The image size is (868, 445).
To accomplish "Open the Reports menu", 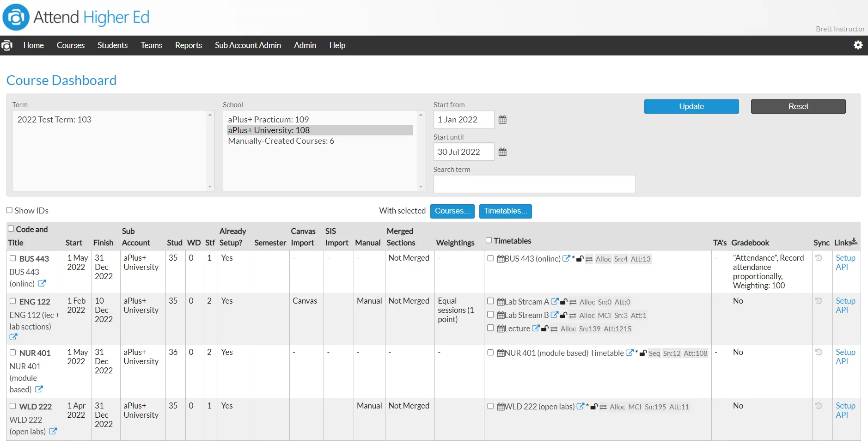I will [x=189, y=45].
